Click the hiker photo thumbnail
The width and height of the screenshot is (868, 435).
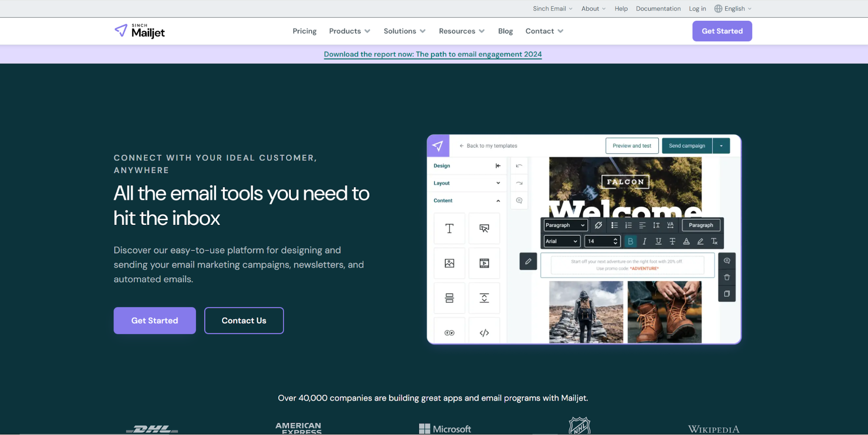click(586, 312)
